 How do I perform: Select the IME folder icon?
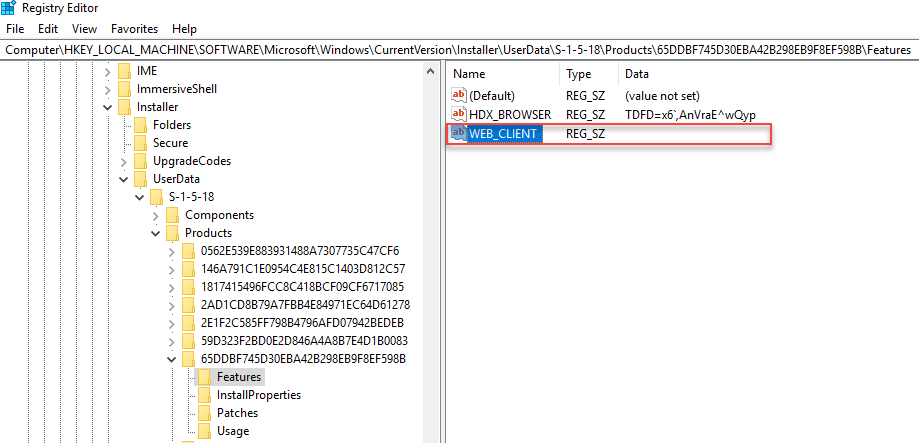tap(124, 71)
